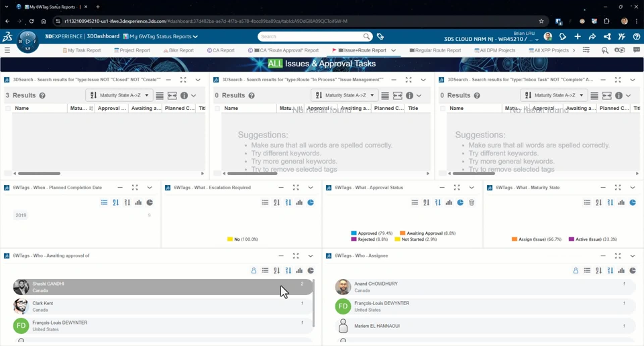Focus the top Search input field
Viewport: 644px width, 346px height.
click(x=311, y=36)
